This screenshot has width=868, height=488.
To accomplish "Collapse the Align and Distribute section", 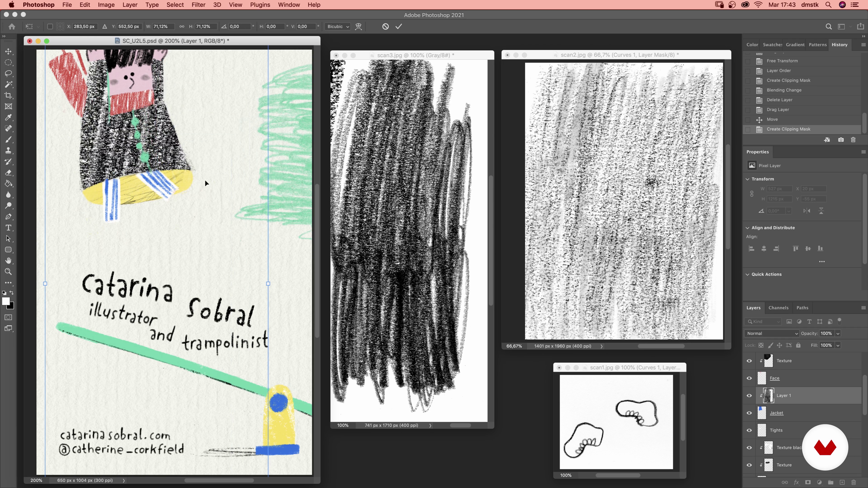I will (748, 228).
